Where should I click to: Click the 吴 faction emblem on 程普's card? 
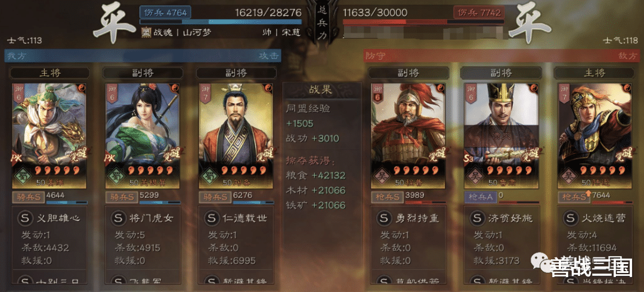pos(380,176)
